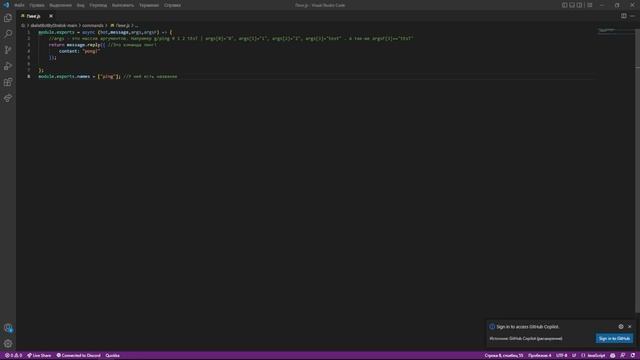Image resolution: width=640 pixels, height=360 pixels.
Task: Open the Explorer view in activity bar
Action: tap(8, 18)
